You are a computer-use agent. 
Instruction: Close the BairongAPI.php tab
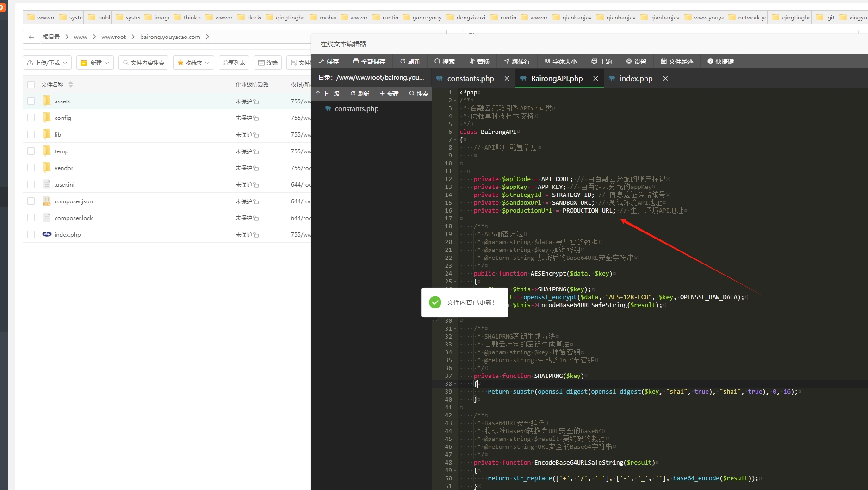click(x=595, y=79)
